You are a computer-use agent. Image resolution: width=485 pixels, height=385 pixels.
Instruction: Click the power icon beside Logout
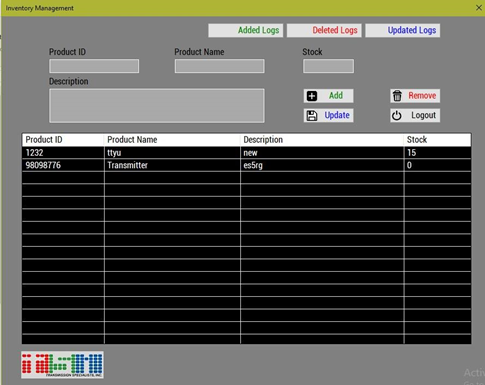[x=397, y=116]
